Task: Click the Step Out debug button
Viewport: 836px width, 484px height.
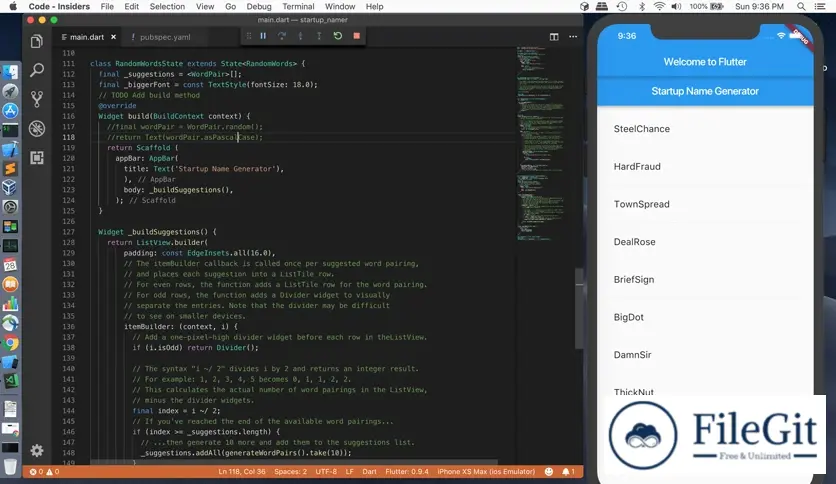Action: [x=319, y=36]
